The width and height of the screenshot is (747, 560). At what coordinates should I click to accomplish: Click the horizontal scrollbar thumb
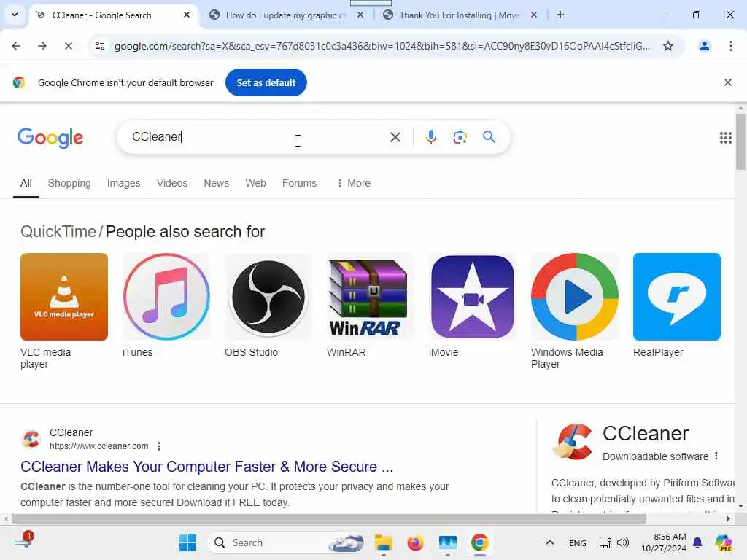pos(329,518)
